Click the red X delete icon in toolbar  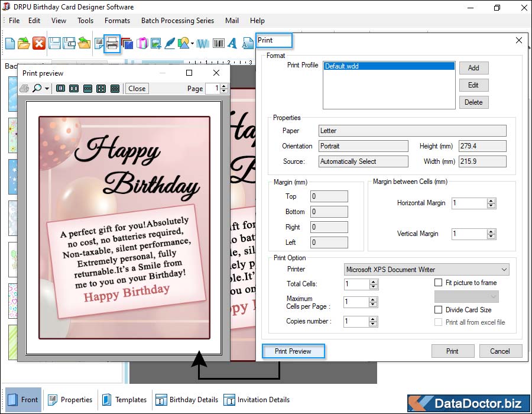click(39, 43)
